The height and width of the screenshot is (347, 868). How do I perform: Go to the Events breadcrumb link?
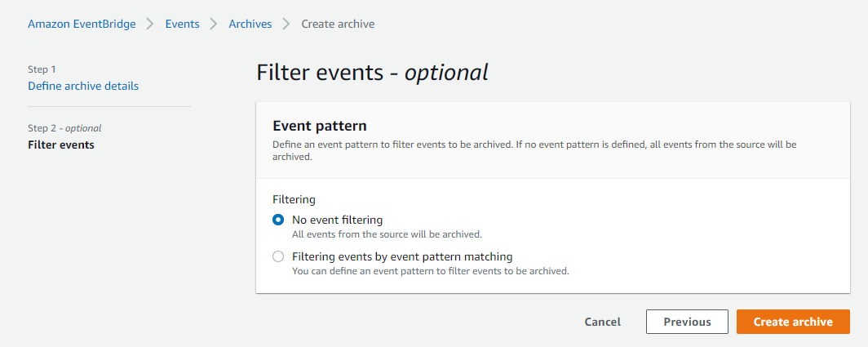[182, 24]
